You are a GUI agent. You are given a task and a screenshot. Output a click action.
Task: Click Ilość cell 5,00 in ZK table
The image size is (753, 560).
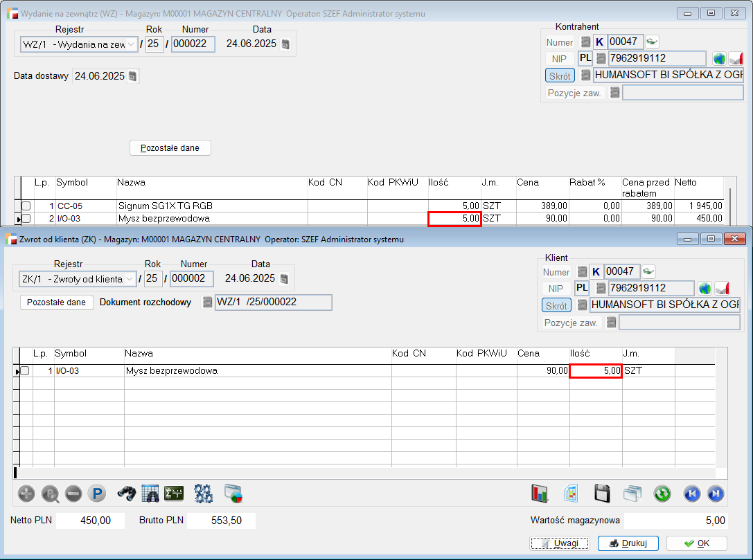[596, 371]
